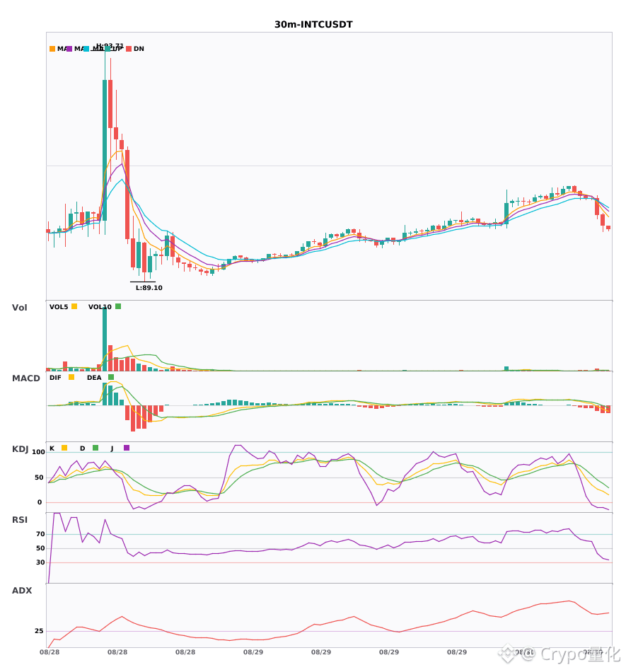
Task: Select the yellow VOL5 legend swatch
Action: pos(74,306)
